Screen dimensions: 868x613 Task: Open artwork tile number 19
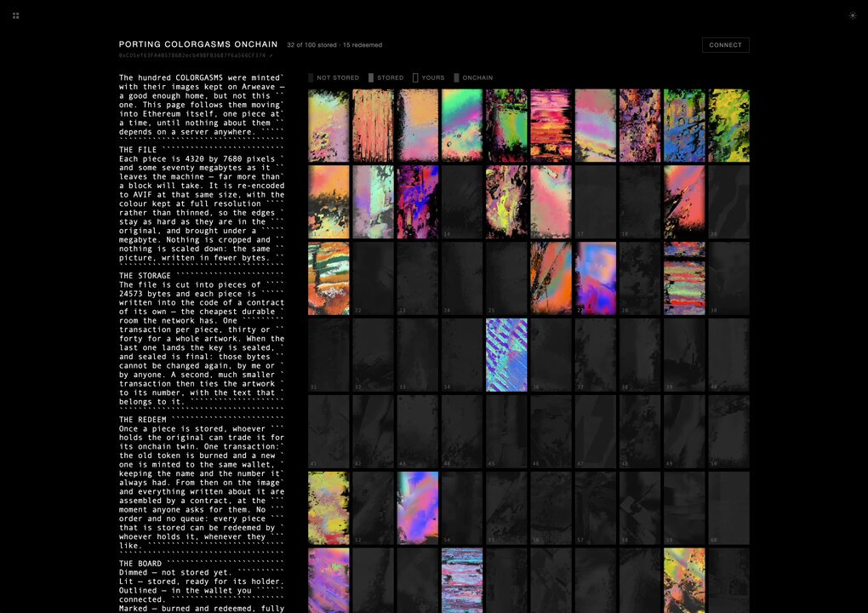[684, 202]
